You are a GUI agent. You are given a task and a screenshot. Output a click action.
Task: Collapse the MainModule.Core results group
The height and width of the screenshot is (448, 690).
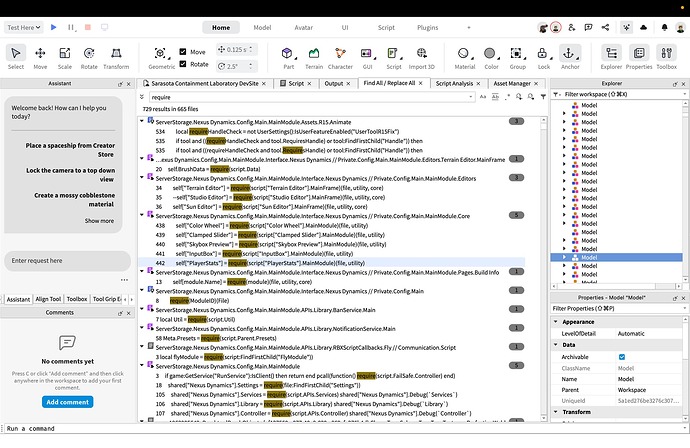click(x=142, y=215)
